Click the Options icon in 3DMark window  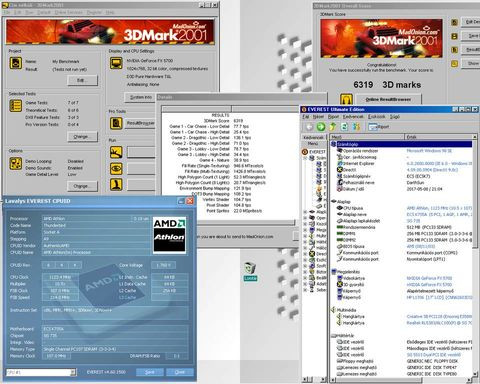[x=16, y=163]
